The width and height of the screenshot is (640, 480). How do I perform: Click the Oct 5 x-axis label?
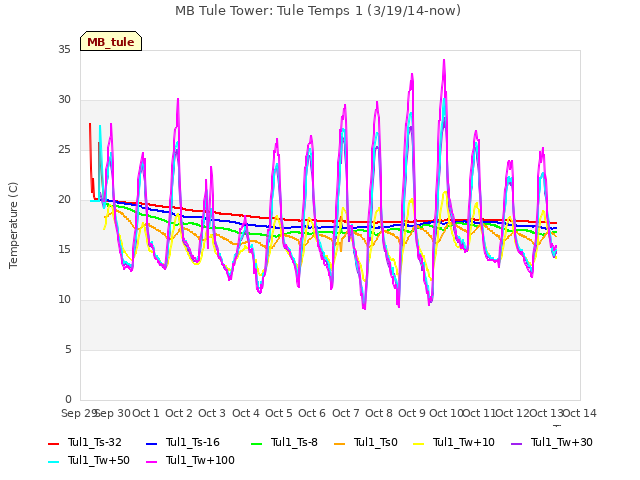(x=279, y=413)
